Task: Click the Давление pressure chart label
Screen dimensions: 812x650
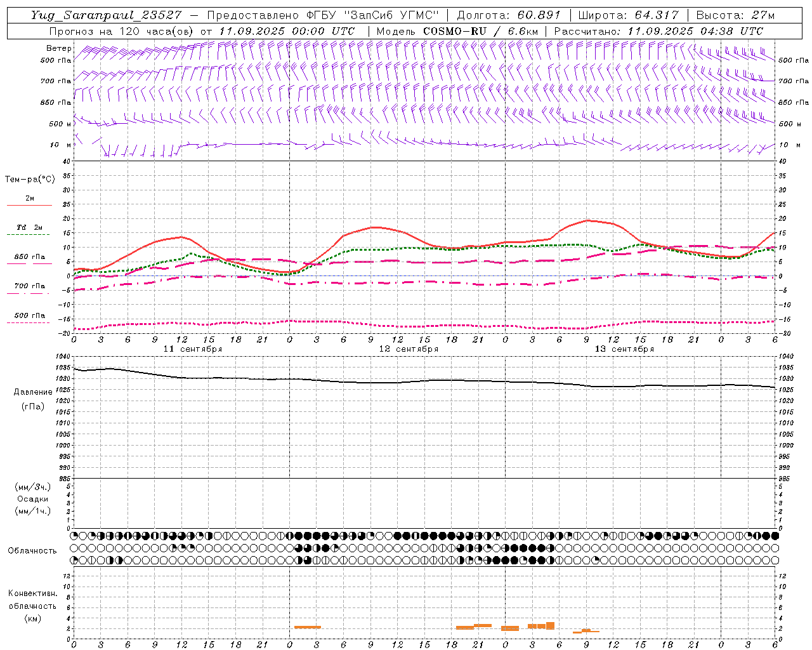Action: pos(33,392)
